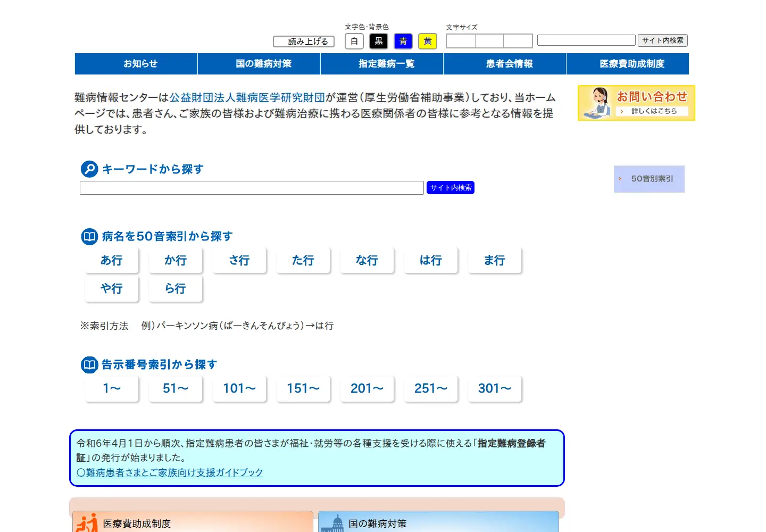Open notification numbers 301～
766x532 pixels.
[495, 388]
